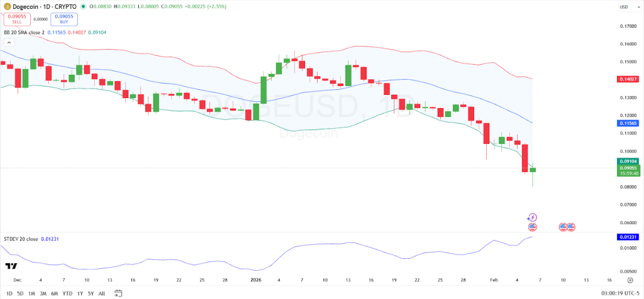Click the 0.13000 price scale label
The height and width of the screenshot is (299, 644).
coord(628,97)
